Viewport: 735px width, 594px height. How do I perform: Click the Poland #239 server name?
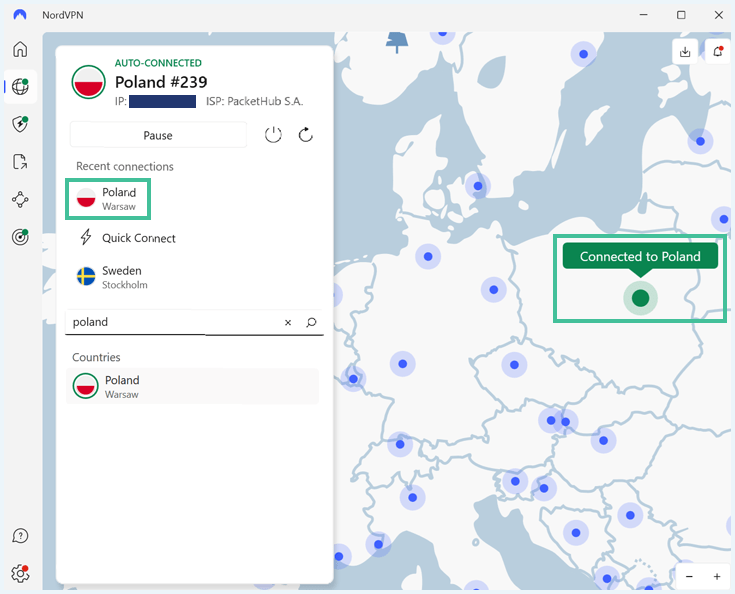coord(161,82)
